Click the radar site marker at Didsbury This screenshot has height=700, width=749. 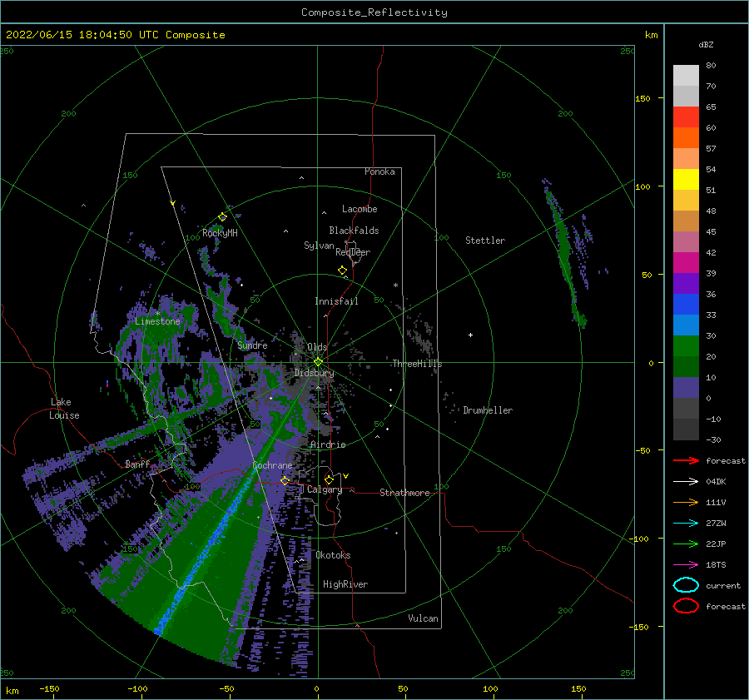(x=318, y=362)
